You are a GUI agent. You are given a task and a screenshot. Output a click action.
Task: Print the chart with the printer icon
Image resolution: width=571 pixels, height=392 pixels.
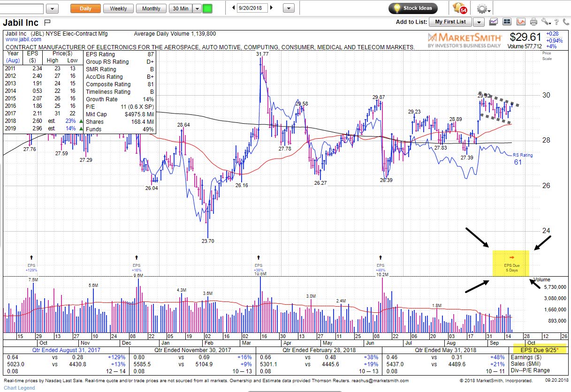tap(533, 22)
